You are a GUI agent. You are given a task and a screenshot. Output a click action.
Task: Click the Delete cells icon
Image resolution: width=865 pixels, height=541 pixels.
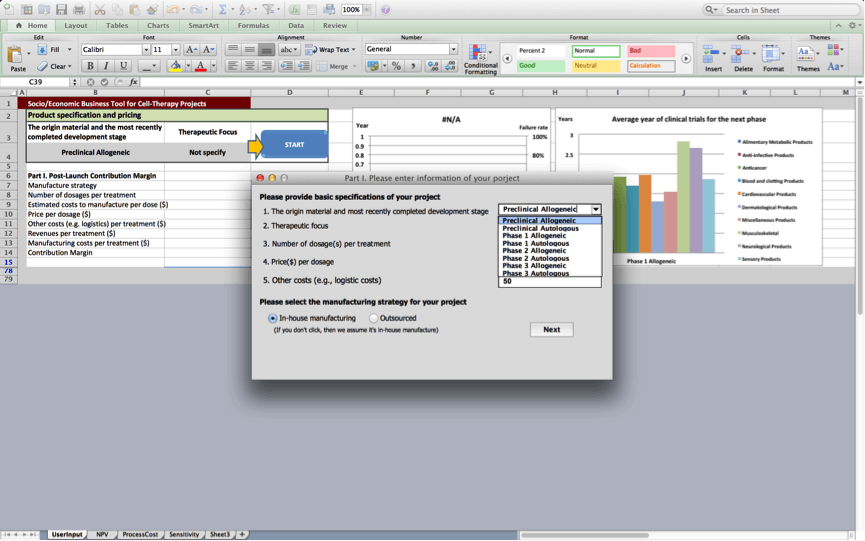pyautogui.click(x=743, y=55)
